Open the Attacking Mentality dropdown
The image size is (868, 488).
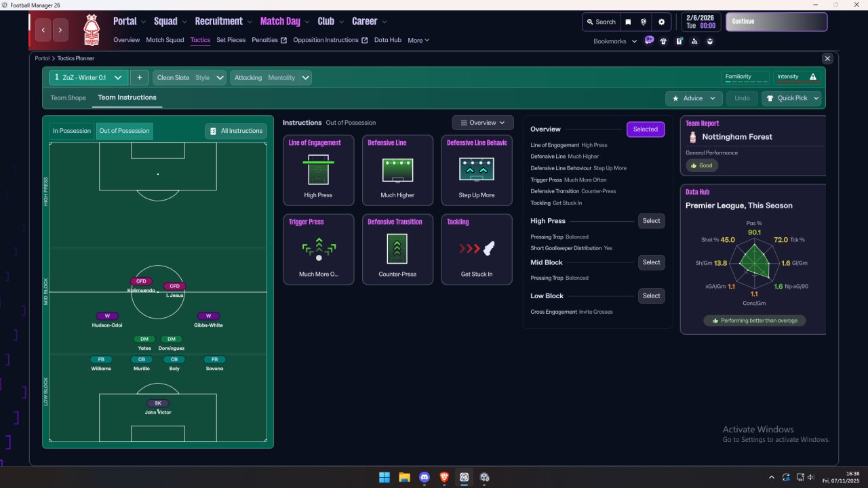point(271,78)
